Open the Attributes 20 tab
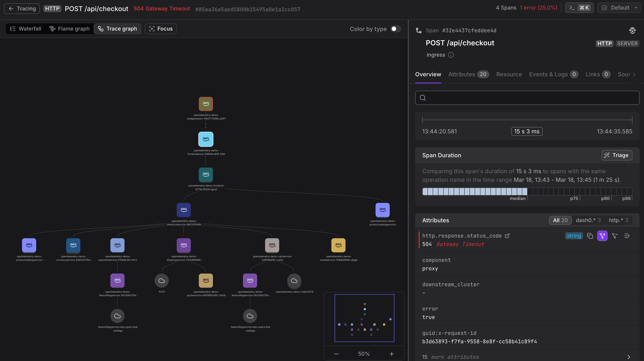 coord(468,74)
